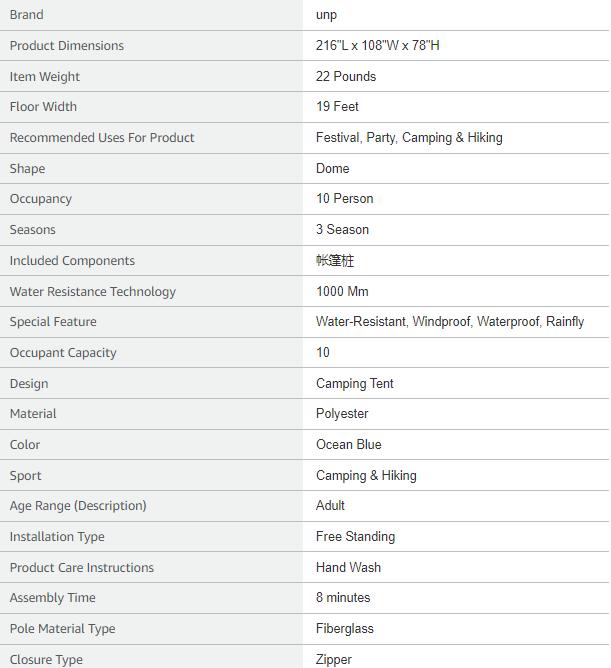Image resolution: width=611 pixels, height=668 pixels.
Task: Select the "22 Pounds" weight value
Action: tap(346, 77)
